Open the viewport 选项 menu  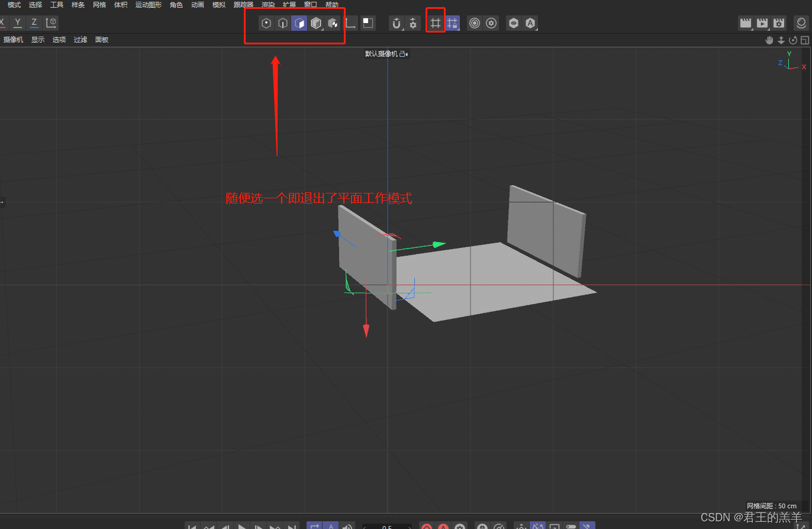point(59,40)
